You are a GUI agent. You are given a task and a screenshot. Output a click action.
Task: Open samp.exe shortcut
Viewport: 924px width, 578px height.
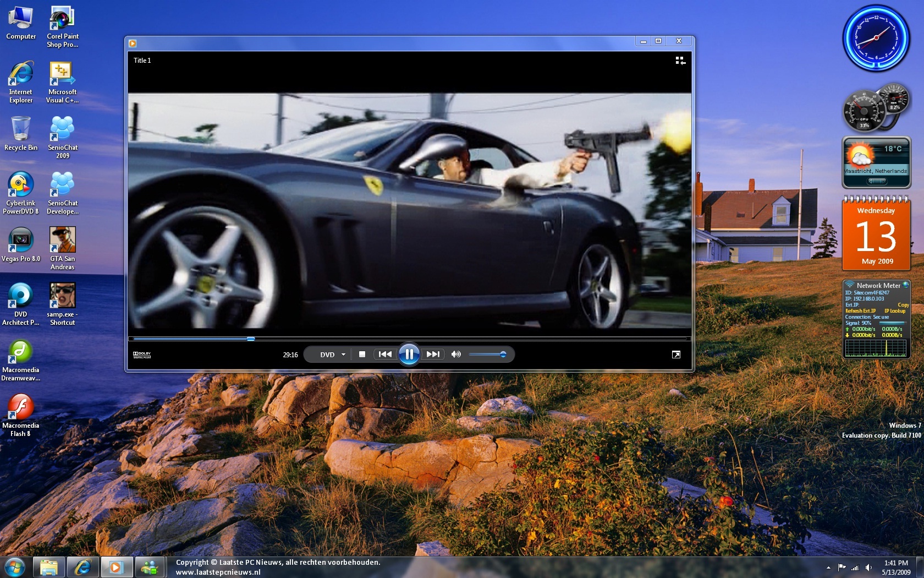click(62, 305)
